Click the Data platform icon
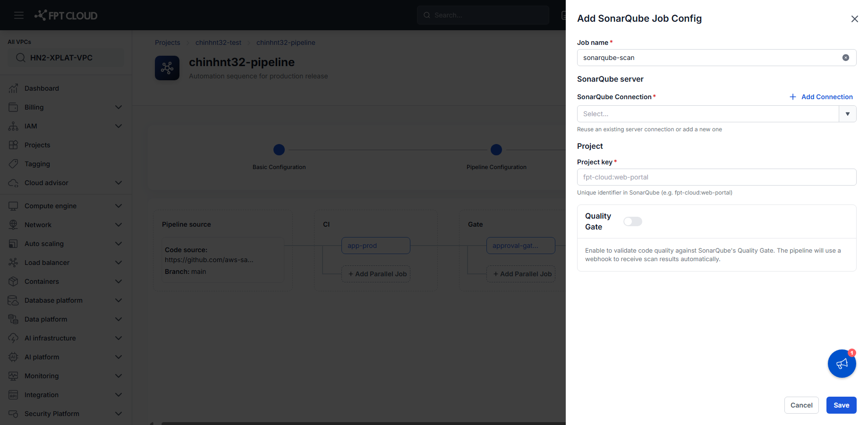Screen dimensions: 868x425 (x=13, y=319)
